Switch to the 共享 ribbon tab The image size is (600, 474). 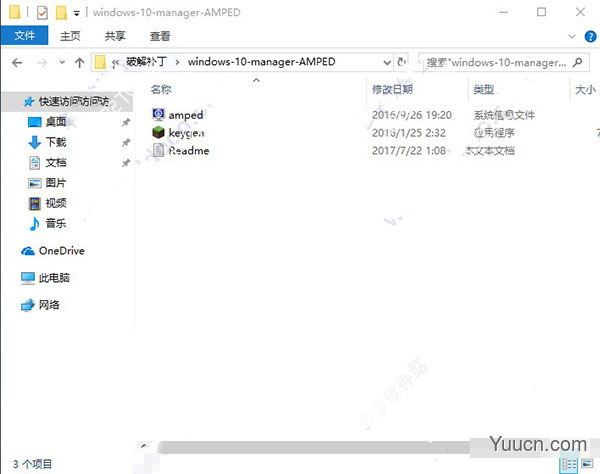115,36
